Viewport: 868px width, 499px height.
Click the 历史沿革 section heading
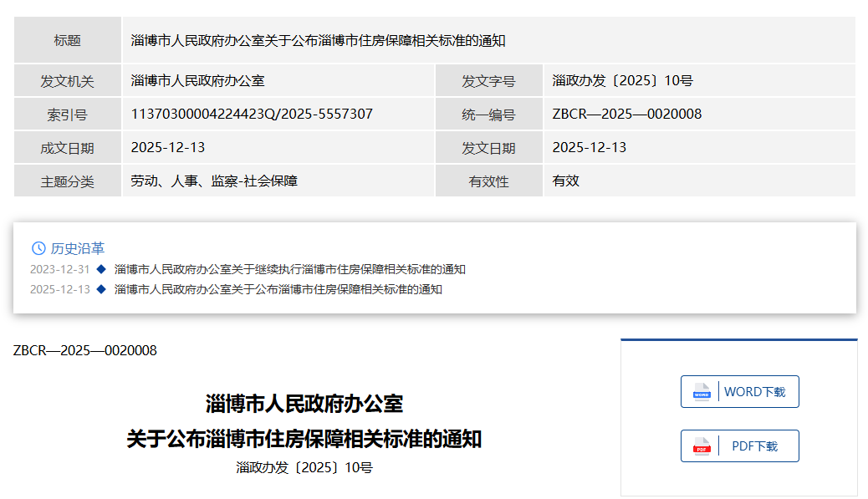78,248
